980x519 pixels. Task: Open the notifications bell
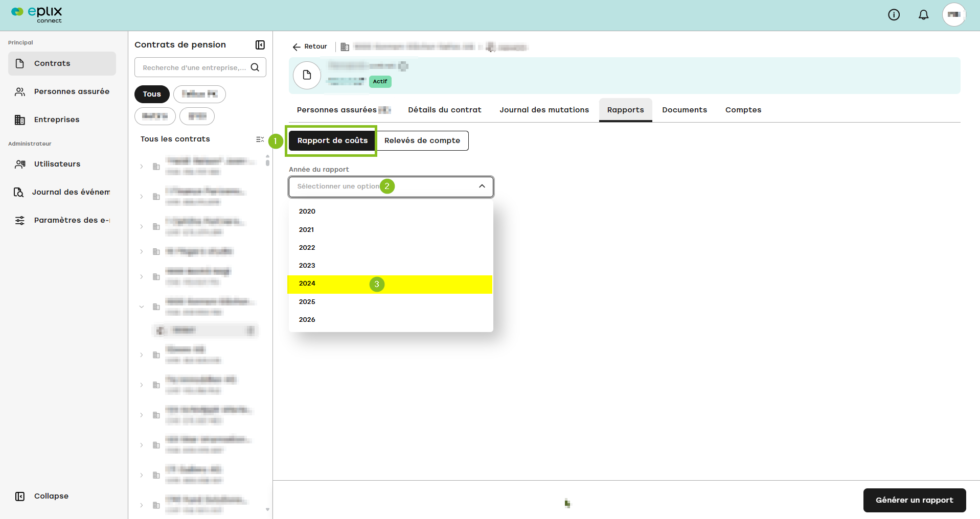pyautogui.click(x=923, y=15)
